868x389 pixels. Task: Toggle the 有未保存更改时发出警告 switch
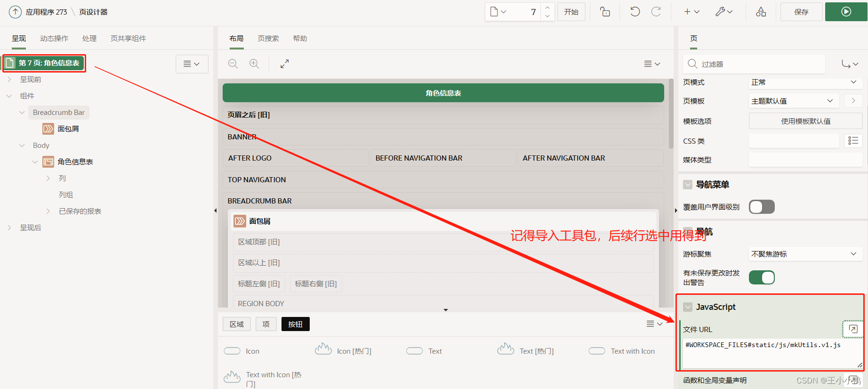pos(762,277)
